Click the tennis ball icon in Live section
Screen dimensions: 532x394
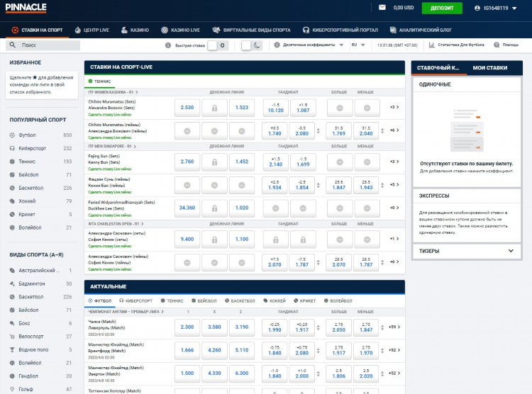(90, 81)
